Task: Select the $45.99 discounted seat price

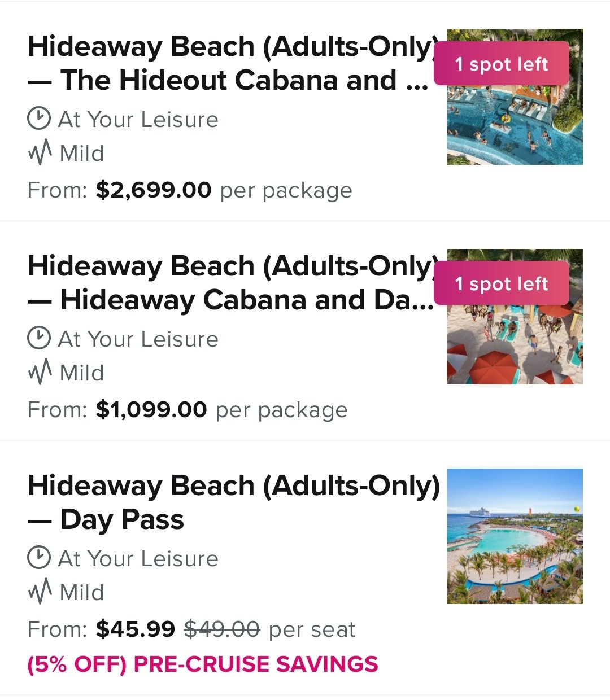Action: [136, 629]
